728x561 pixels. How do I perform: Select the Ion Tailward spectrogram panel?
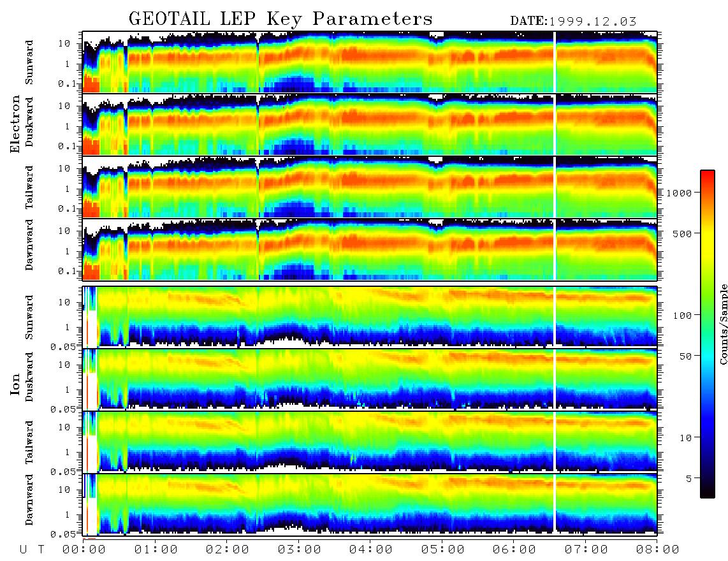pyautogui.click(x=370, y=442)
